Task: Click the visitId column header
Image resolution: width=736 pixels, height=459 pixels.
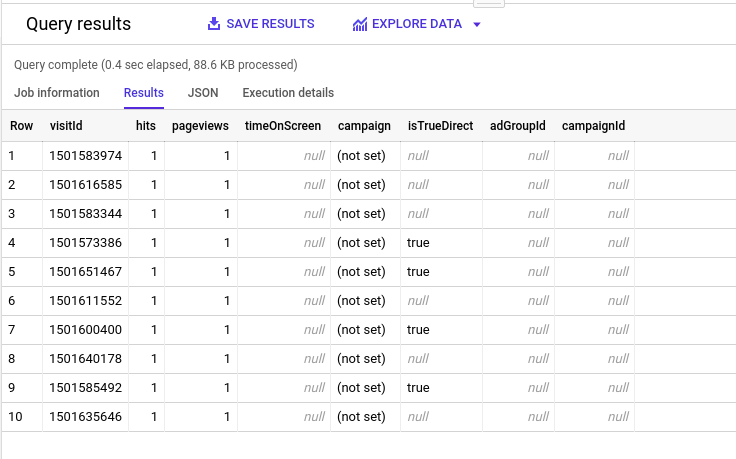Action: [x=66, y=126]
